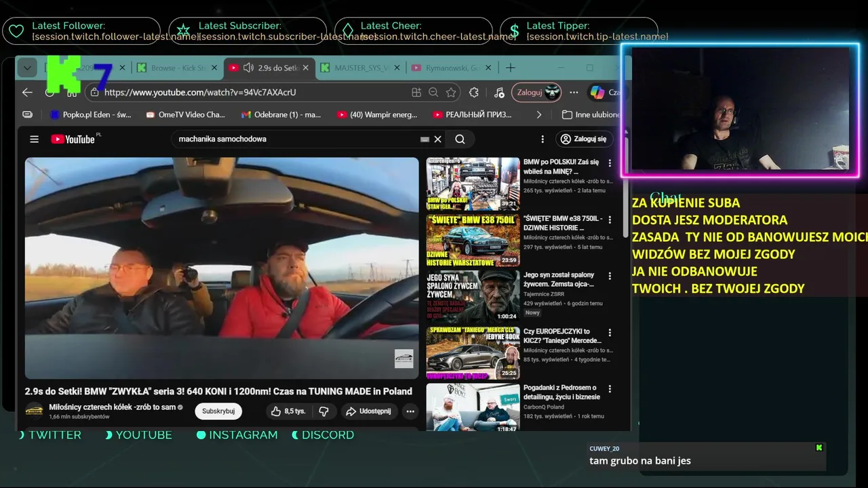Open Pogadanki z Pedrosem thumbnail
Image resolution: width=868 pixels, height=488 pixels.
(x=473, y=407)
